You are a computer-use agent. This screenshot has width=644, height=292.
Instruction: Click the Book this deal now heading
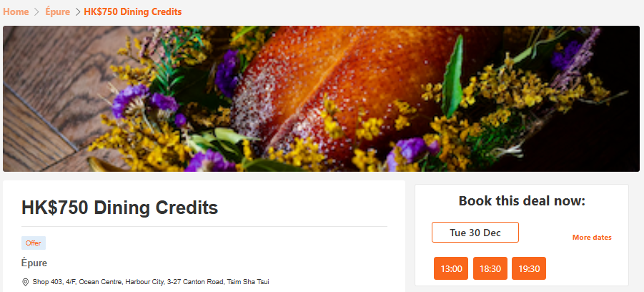point(522,201)
